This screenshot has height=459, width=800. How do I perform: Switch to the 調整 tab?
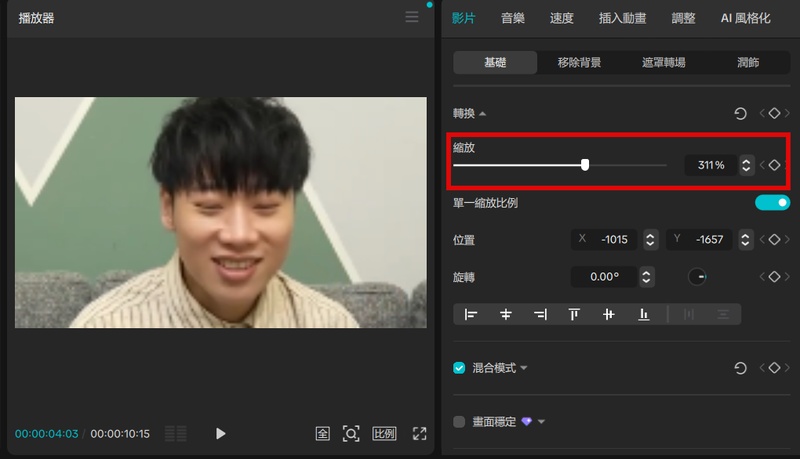(x=683, y=18)
